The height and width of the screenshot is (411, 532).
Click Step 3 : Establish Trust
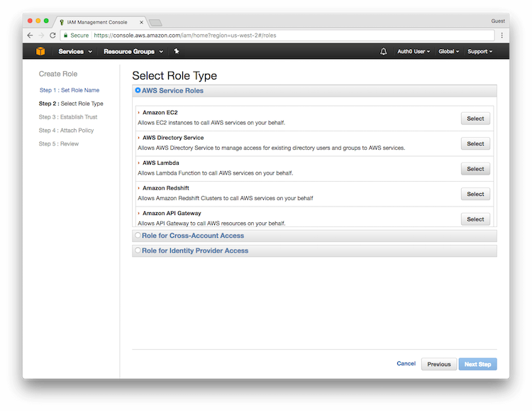(68, 117)
